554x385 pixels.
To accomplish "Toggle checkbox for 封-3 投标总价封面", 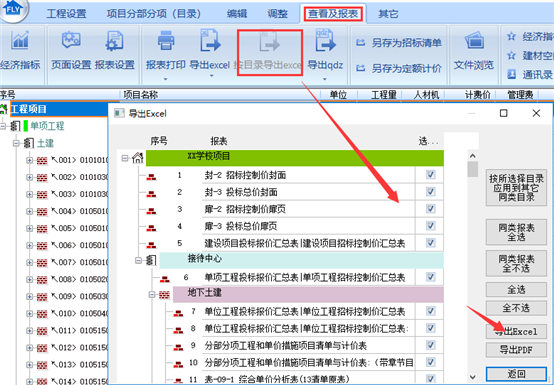I will pos(431,192).
